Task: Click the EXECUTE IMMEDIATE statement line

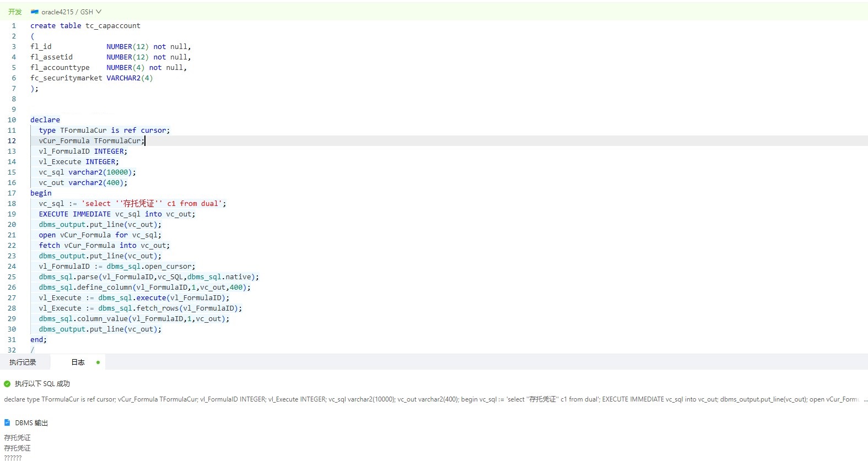Action: (117, 214)
